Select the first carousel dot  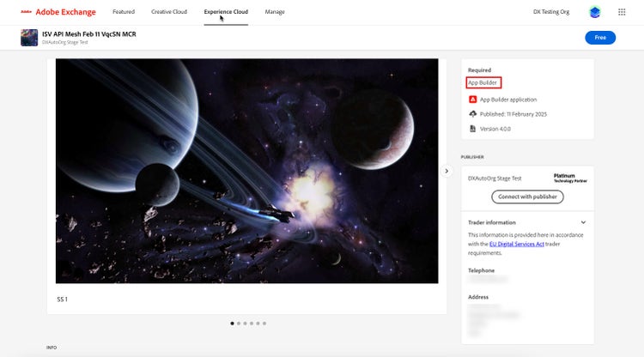pyautogui.click(x=232, y=324)
